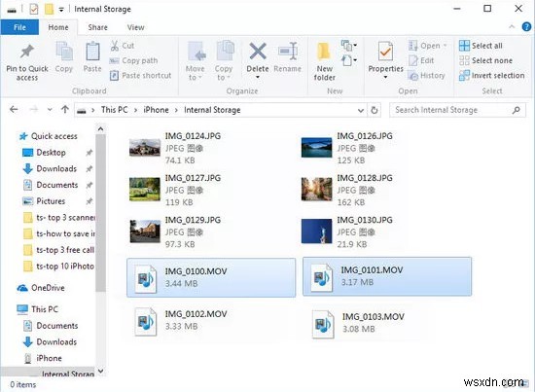This screenshot has width=535, height=392.
Task: Open the Delete dropdown arrow
Action: point(258,77)
